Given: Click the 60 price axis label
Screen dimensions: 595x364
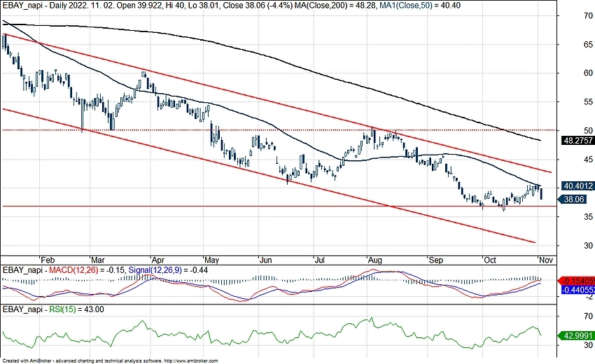Looking at the screenshot, I should 588,73.
